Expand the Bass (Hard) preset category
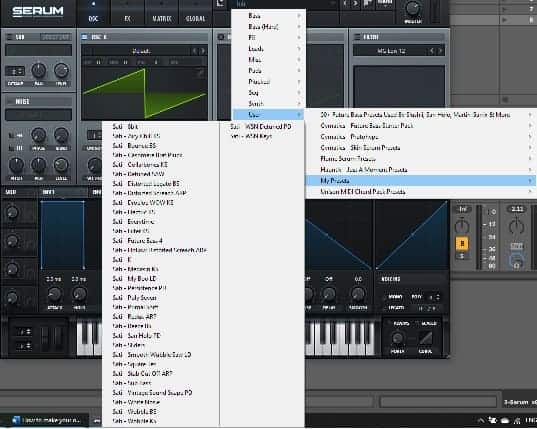 click(268, 26)
